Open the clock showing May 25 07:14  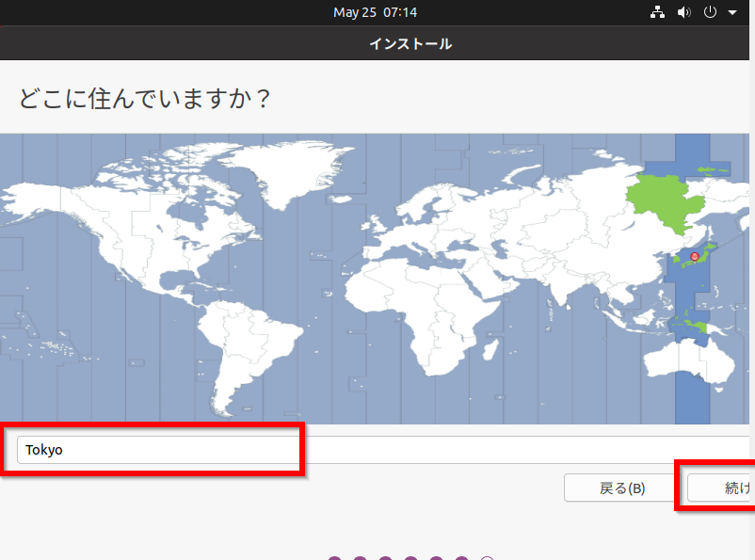[375, 12]
